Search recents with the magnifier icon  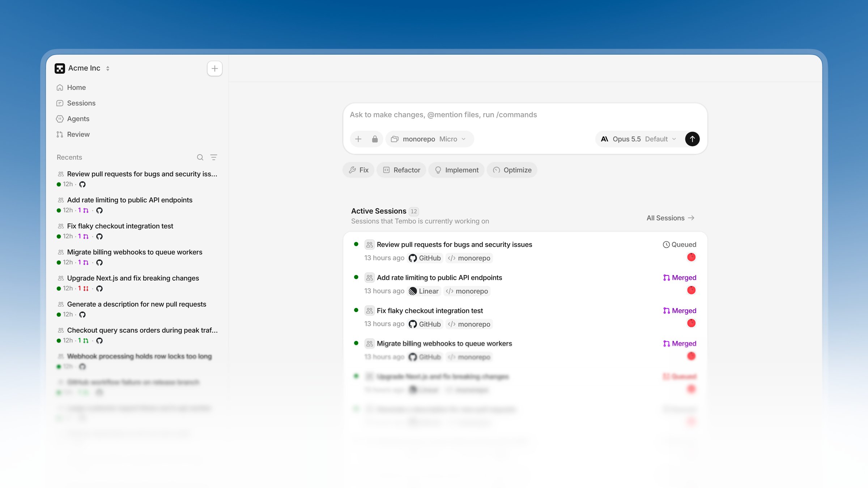coord(200,157)
